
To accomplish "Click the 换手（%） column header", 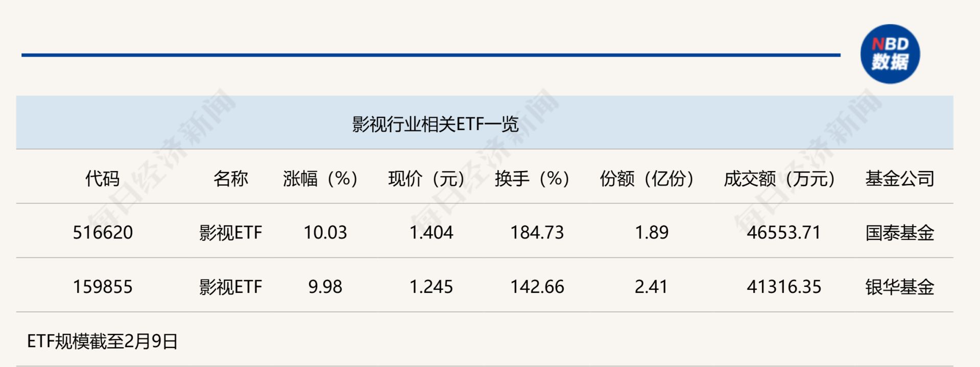I will coord(532,179).
